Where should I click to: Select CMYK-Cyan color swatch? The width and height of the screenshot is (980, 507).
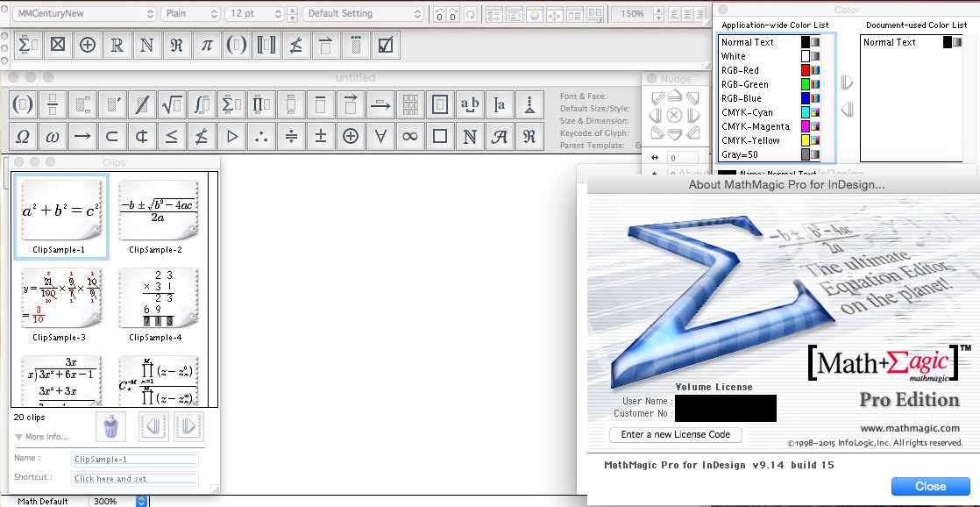806,112
